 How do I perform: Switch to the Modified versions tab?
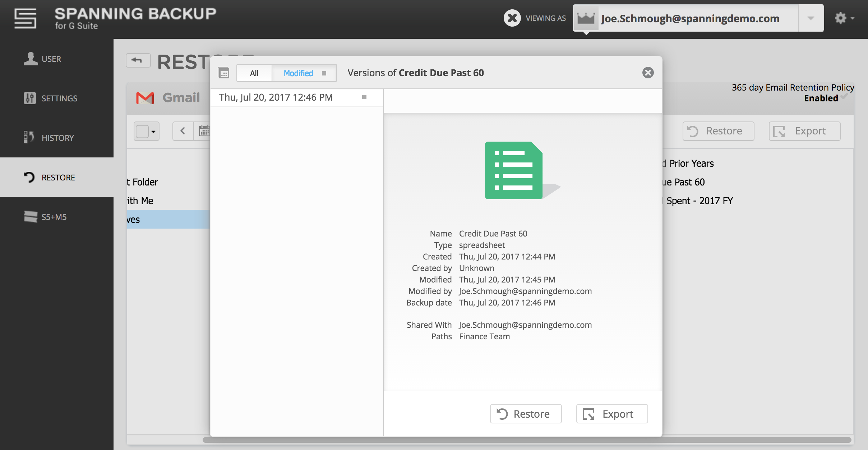[x=304, y=73]
